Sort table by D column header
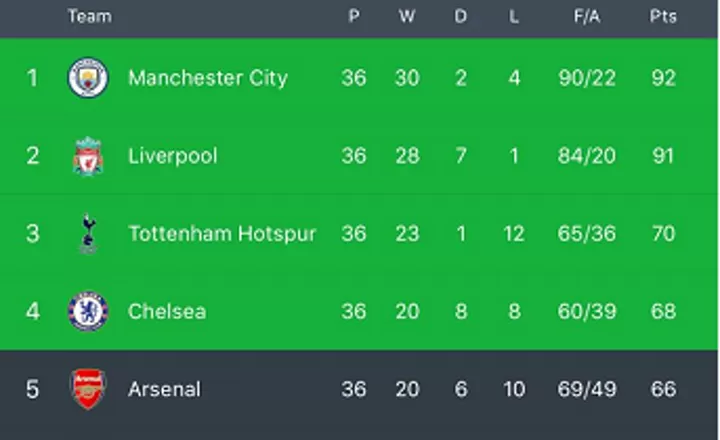This screenshot has height=440, width=720. coord(461,17)
